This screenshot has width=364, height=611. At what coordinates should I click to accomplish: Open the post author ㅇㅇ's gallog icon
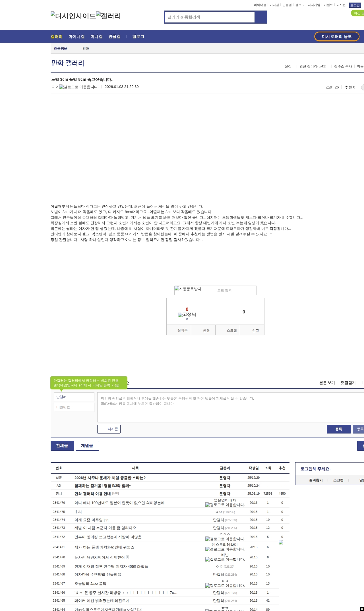(x=79, y=87)
